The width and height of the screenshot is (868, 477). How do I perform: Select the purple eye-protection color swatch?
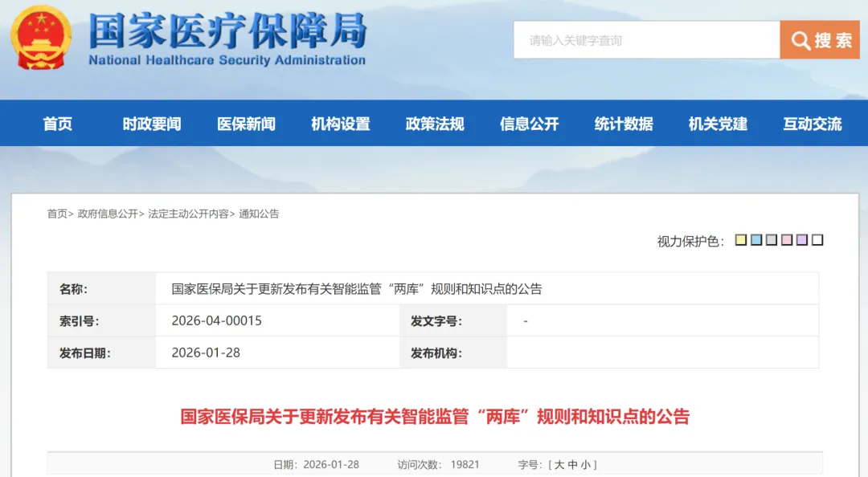[x=801, y=240]
